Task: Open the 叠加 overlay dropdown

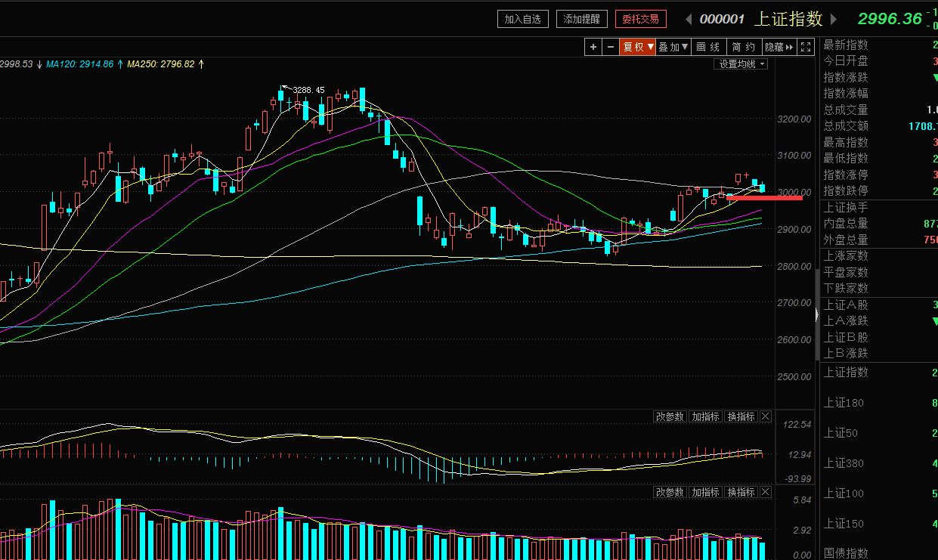Action: point(673,47)
